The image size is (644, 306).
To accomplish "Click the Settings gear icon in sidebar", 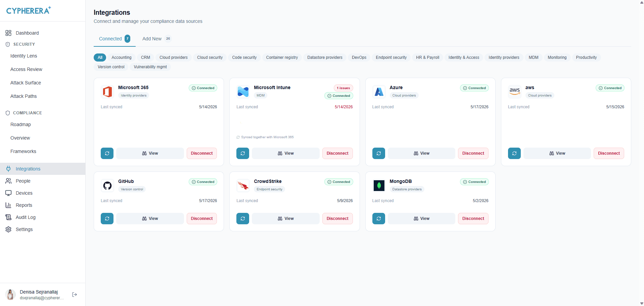I will 8,229.
